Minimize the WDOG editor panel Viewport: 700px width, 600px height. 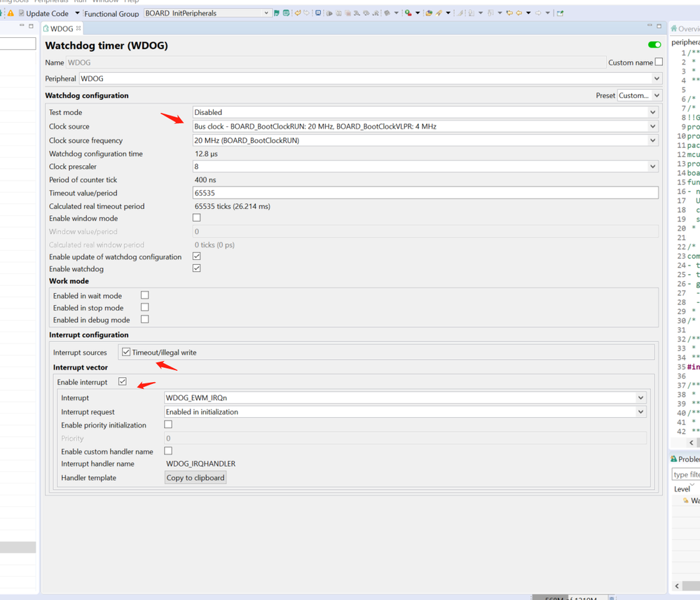click(650, 26)
